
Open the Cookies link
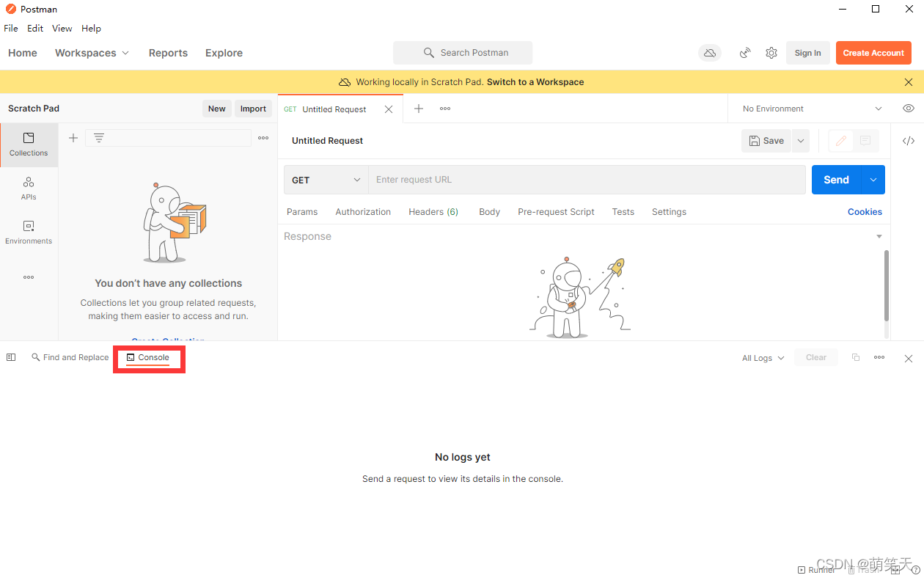click(865, 212)
